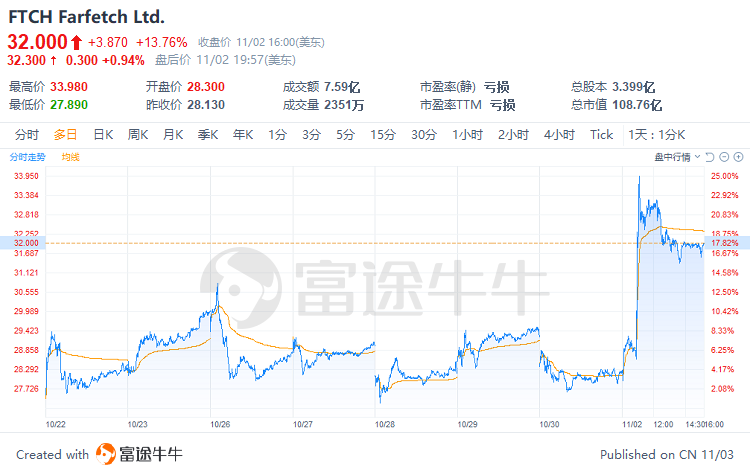Switch to the 周K tab
750x475 pixels.
(138, 135)
